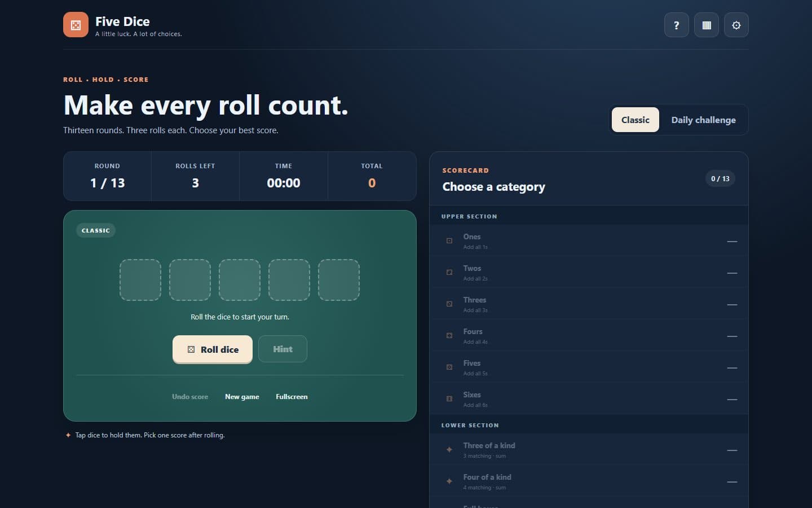The image size is (812, 508).
Task: Click the orange Five Dice logo icon
Action: pos(76,25)
